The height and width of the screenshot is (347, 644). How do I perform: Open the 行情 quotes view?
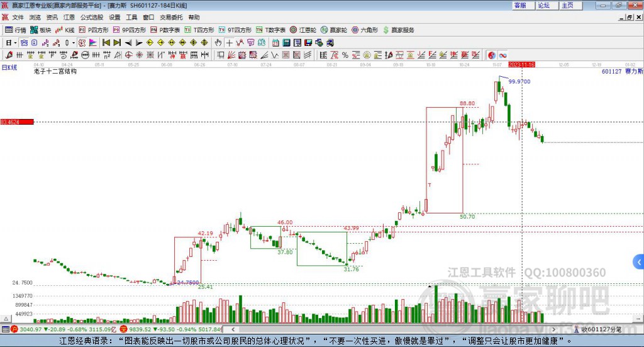[16, 30]
